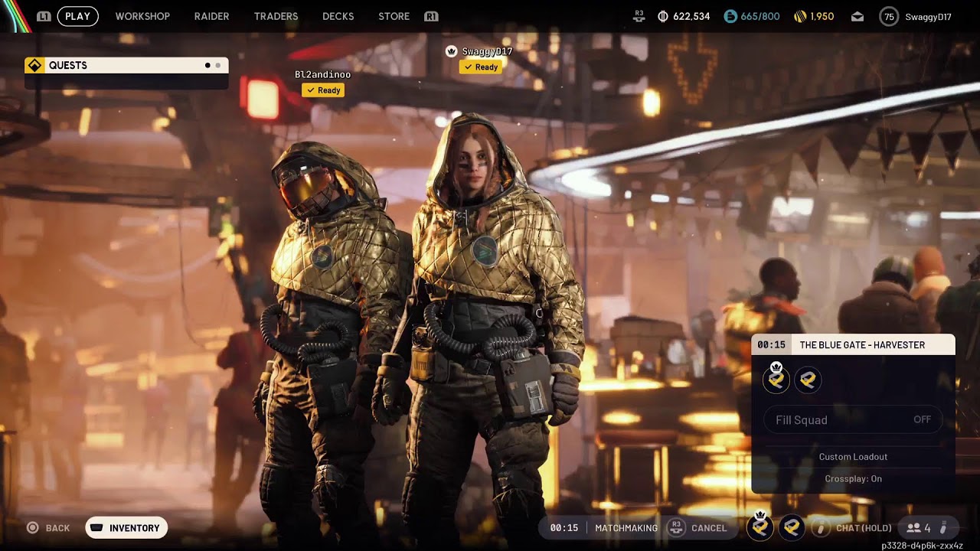
Task: Click the second squad member emblem in map panel
Action: tap(808, 379)
